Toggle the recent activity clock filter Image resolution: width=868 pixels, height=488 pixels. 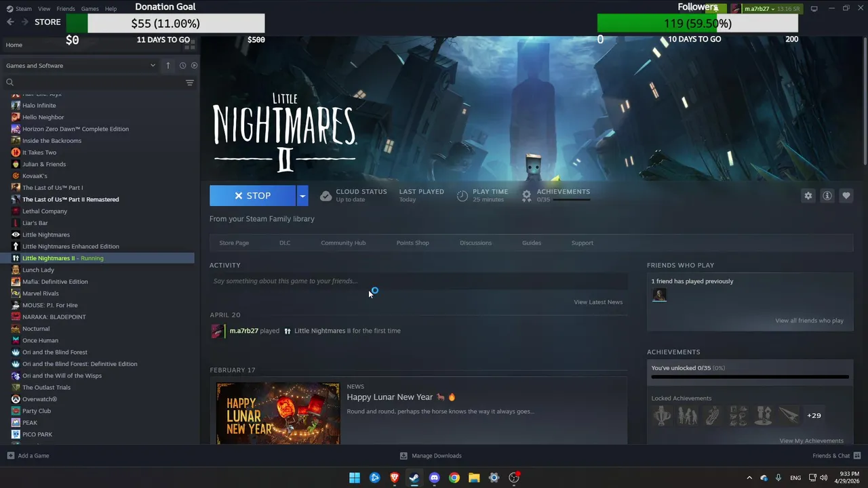[182, 66]
